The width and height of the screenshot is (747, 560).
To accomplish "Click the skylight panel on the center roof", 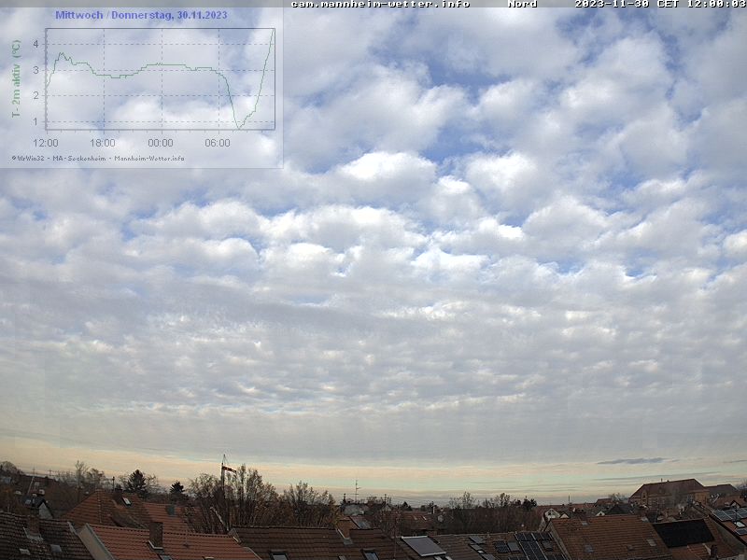I will point(423,545).
